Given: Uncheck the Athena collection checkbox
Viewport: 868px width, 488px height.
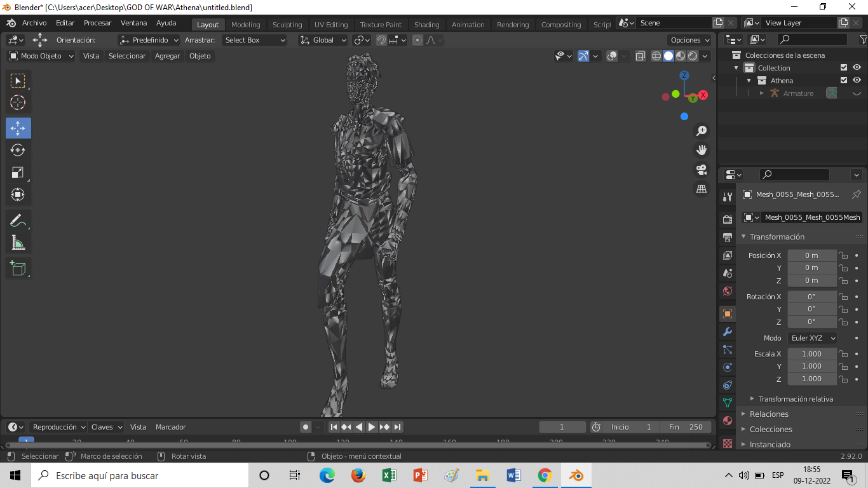Looking at the screenshot, I should click(844, 81).
